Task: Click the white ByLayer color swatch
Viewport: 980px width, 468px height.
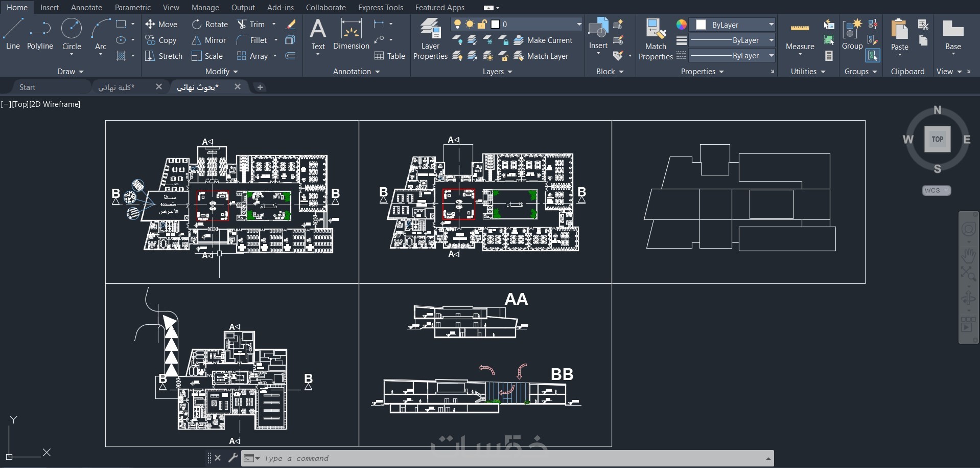Action: click(x=701, y=25)
